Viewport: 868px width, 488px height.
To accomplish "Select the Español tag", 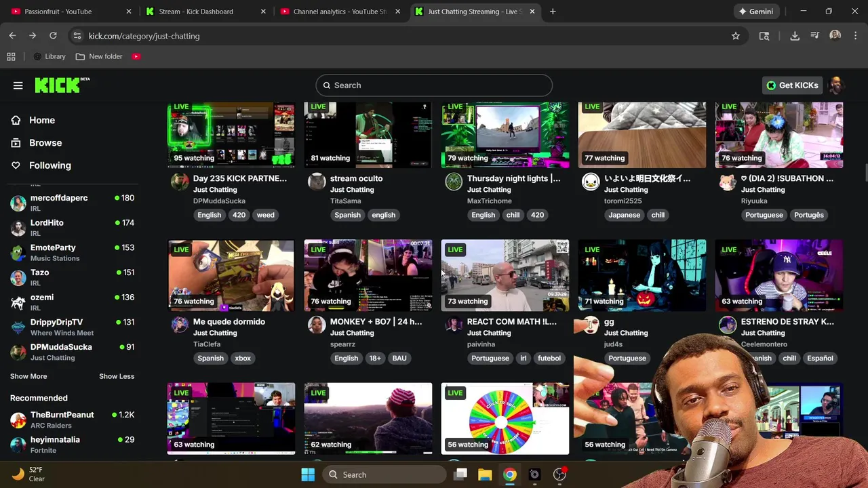I will [820, 358].
